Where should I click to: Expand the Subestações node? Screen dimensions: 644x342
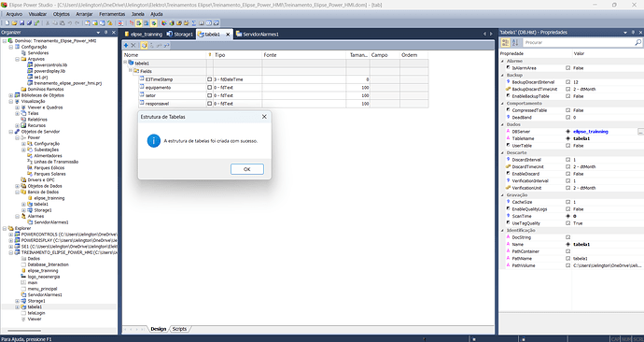click(23, 150)
